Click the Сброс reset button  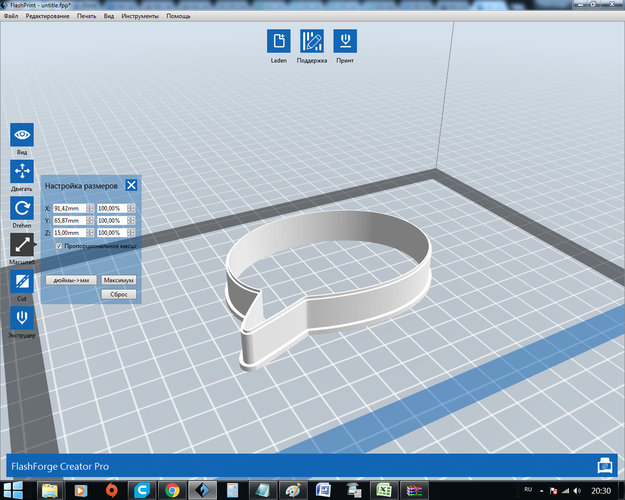coord(118,294)
